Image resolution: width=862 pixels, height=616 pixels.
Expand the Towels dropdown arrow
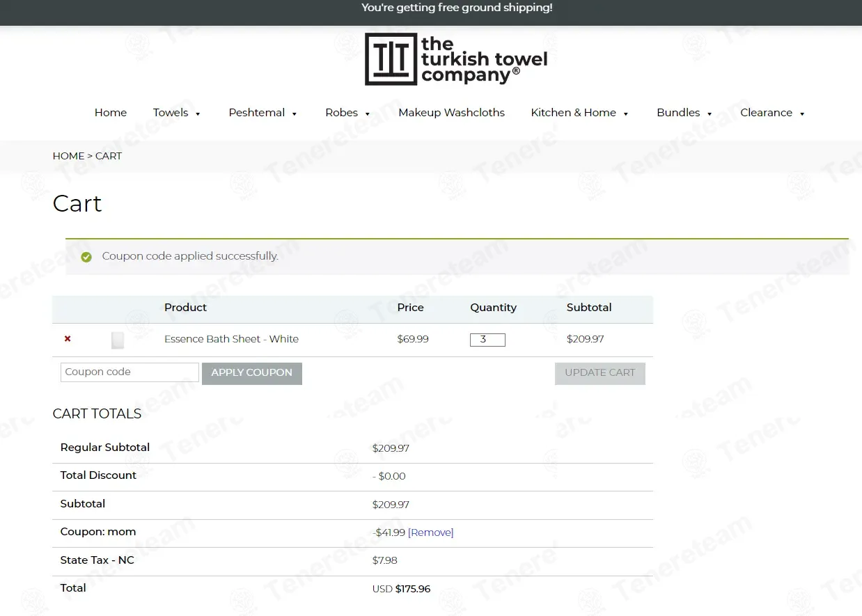click(198, 114)
